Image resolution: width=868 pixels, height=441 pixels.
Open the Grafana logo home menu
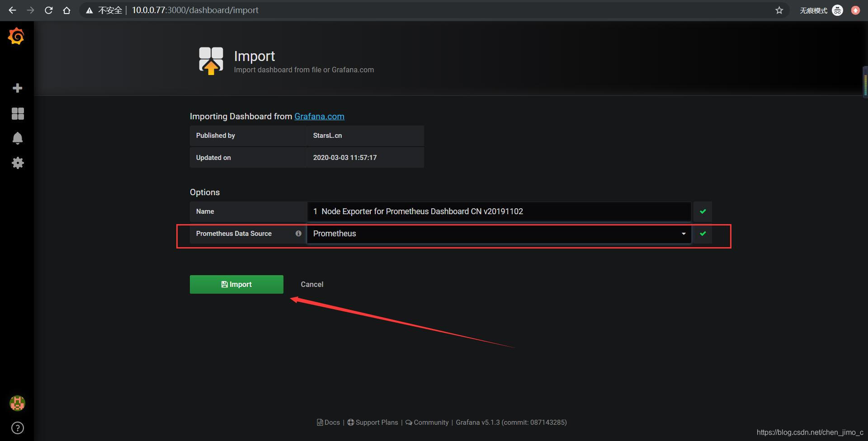(16, 36)
